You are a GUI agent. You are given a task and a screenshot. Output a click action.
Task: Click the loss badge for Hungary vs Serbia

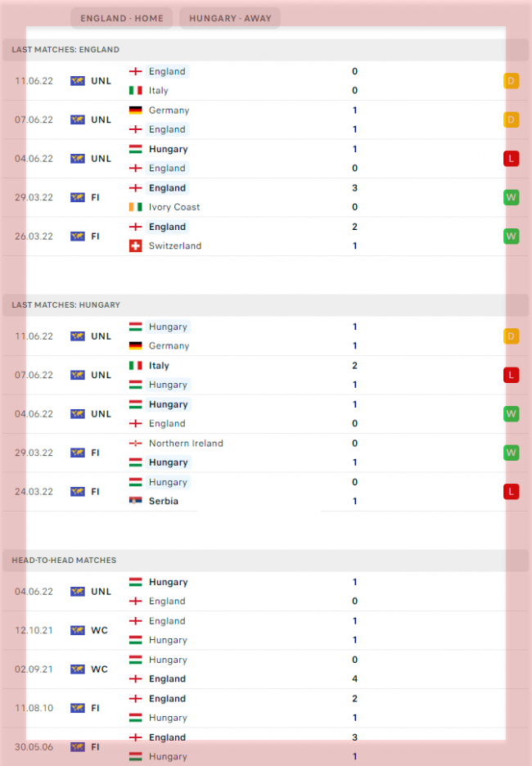click(x=512, y=491)
